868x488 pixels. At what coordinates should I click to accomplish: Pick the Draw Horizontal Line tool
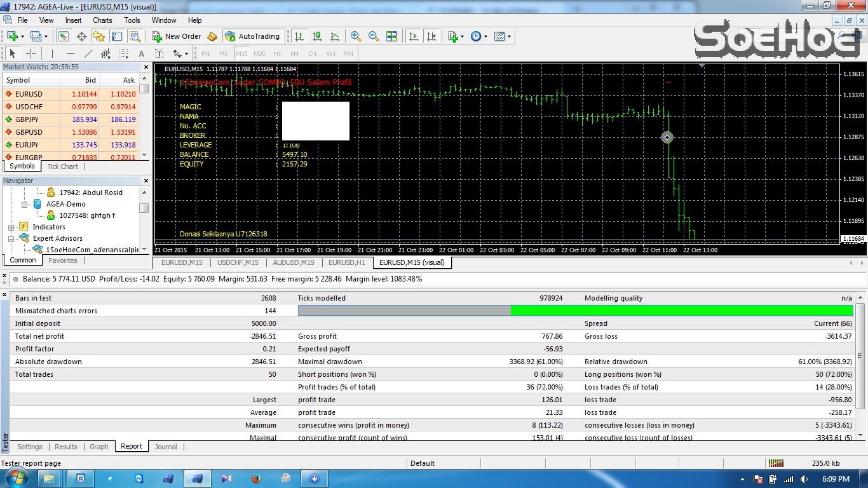71,54
